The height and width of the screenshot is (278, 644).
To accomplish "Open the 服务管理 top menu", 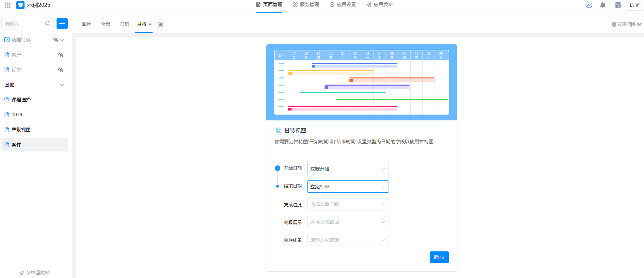I will (x=306, y=5).
